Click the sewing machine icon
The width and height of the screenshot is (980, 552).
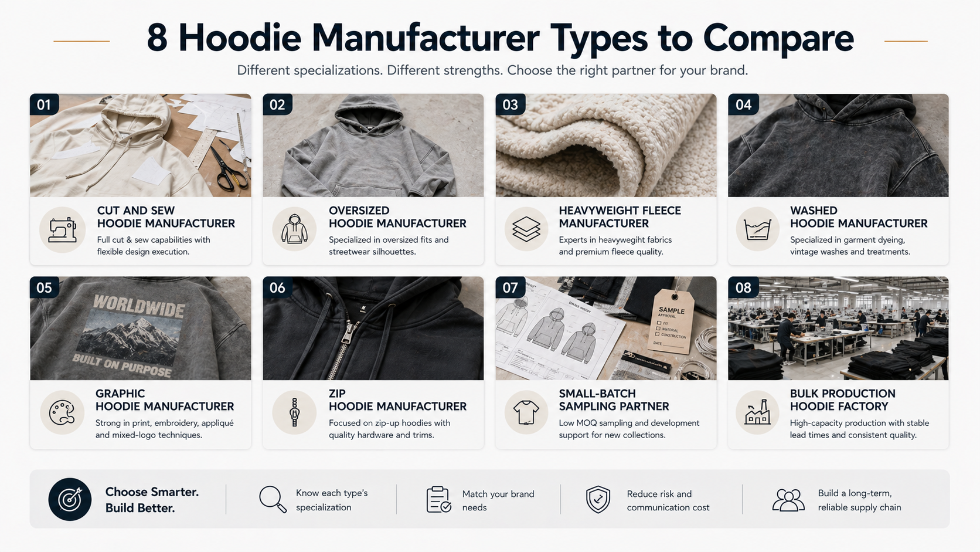click(x=63, y=229)
